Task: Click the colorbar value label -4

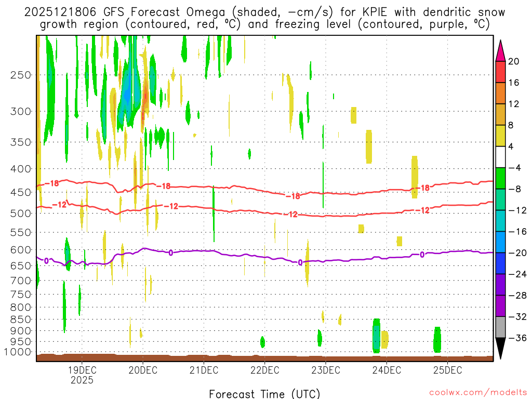Action: 514,168
